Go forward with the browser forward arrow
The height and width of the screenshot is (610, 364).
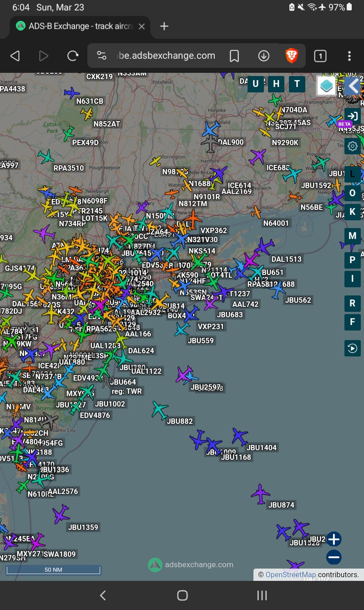pyautogui.click(x=44, y=56)
